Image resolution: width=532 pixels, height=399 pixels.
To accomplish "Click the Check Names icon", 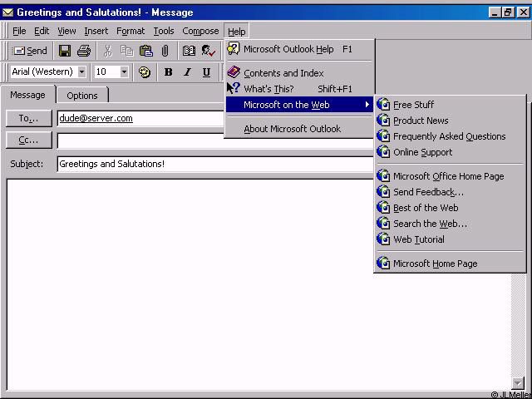I will pos(208,52).
